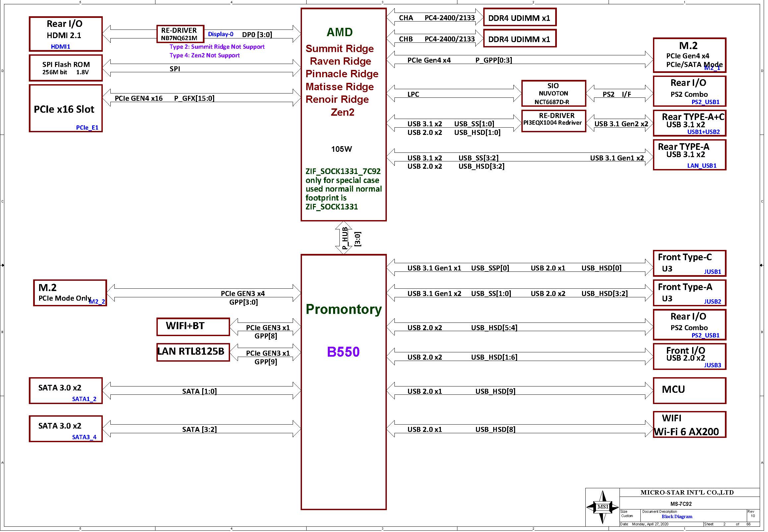Click the "PS2 I/F" connection label

point(617,94)
